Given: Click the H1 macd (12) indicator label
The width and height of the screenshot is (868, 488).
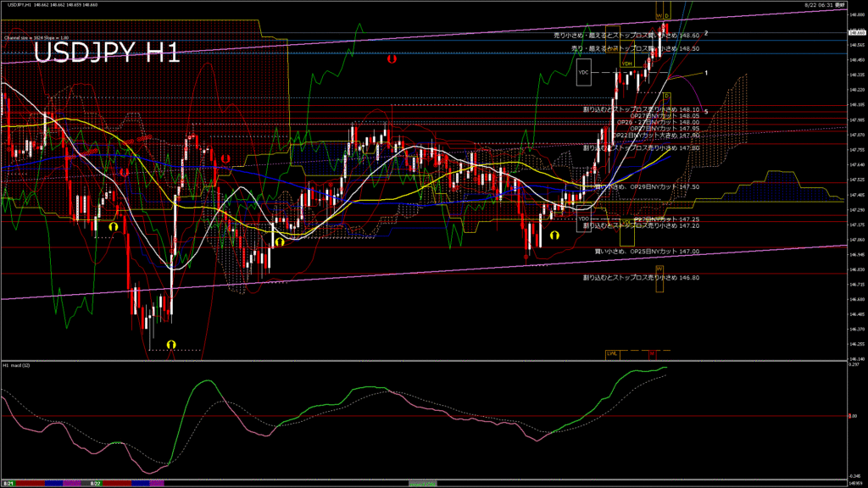Looking at the screenshot, I should click(17, 365).
